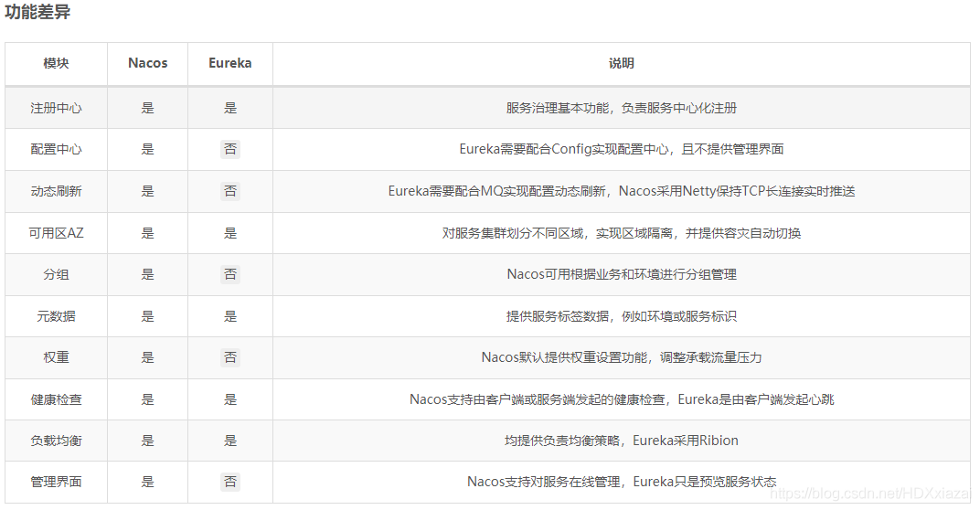
Task: Click description 均提供负责均衡策略，Eureka采用Ribion
Action: [x=622, y=441]
